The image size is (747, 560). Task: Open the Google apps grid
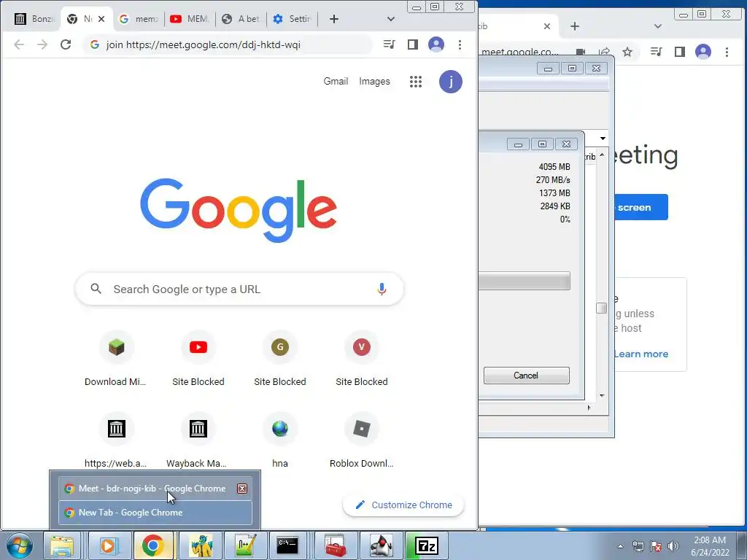coord(415,82)
